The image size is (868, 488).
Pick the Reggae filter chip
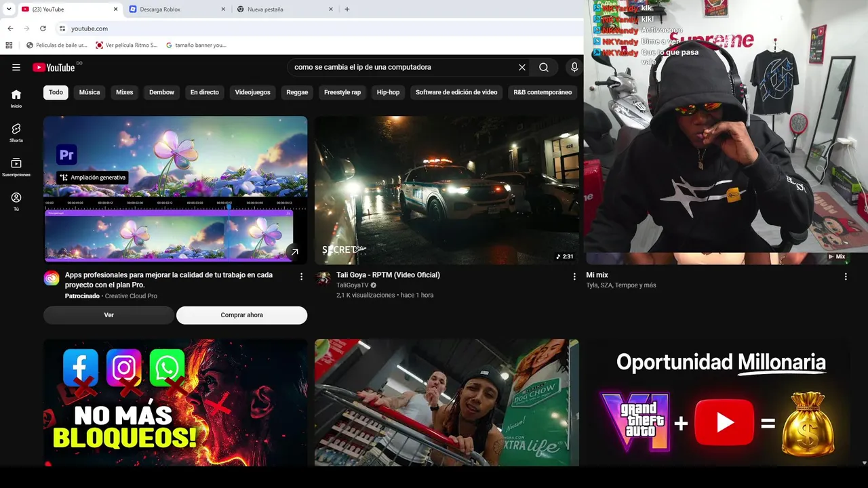pyautogui.click(x=297, y=92)
